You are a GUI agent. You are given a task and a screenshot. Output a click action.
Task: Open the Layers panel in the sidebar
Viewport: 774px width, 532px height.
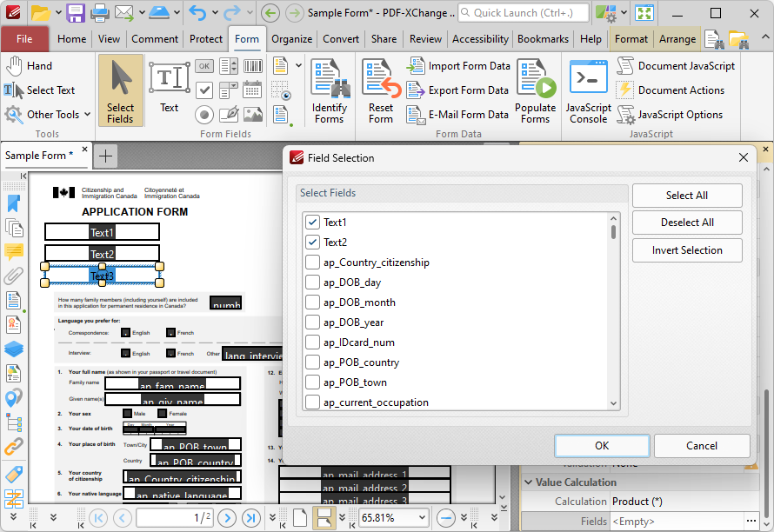coord(13,349)
